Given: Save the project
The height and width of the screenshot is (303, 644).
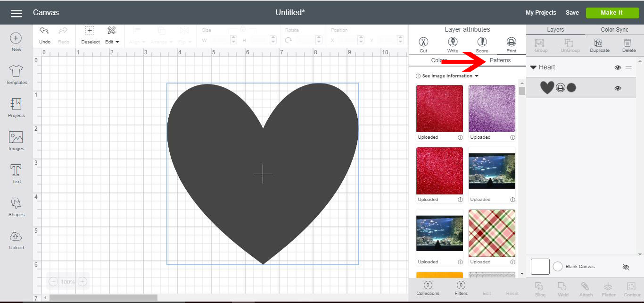Looking at the screenshot, I should [572, 13].
